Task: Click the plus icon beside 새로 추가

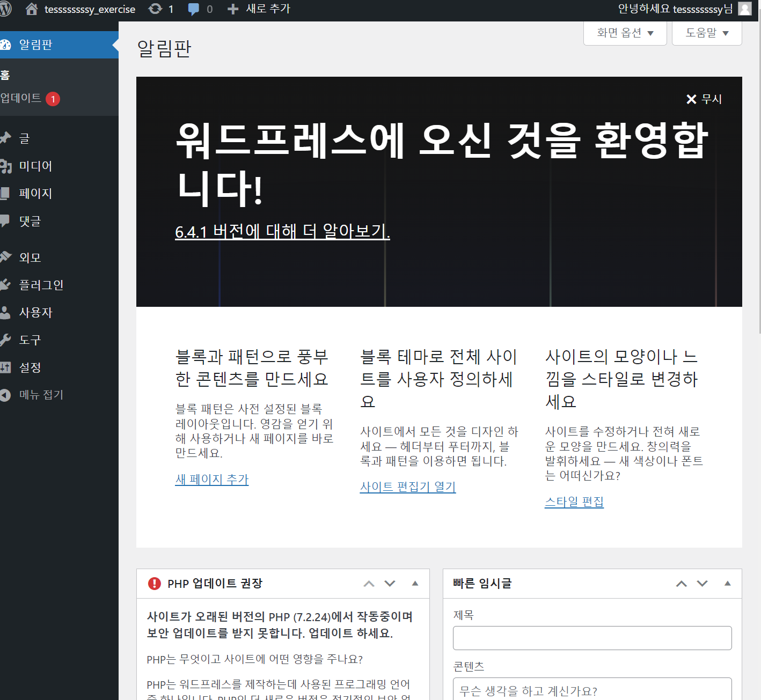Action: 233,9
